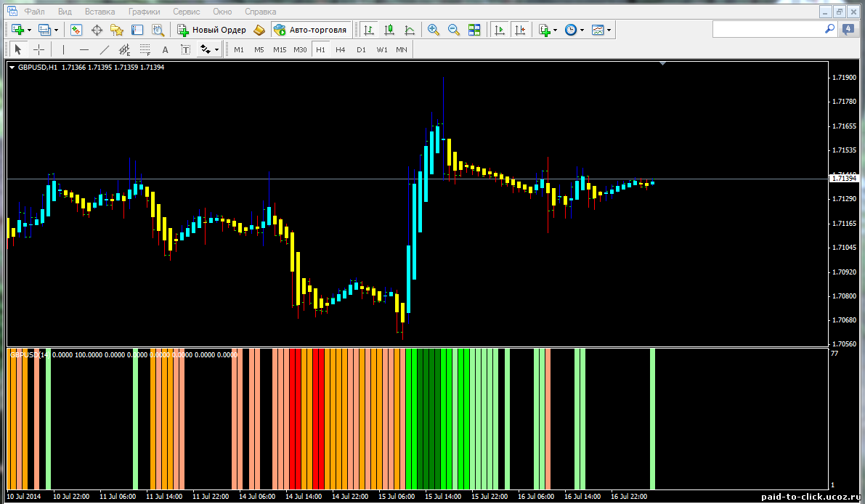Image resolution: width=865 pixels, height=504 pixels.
Task: Switch timeframe to M1
Action: (x=239, y=49)
